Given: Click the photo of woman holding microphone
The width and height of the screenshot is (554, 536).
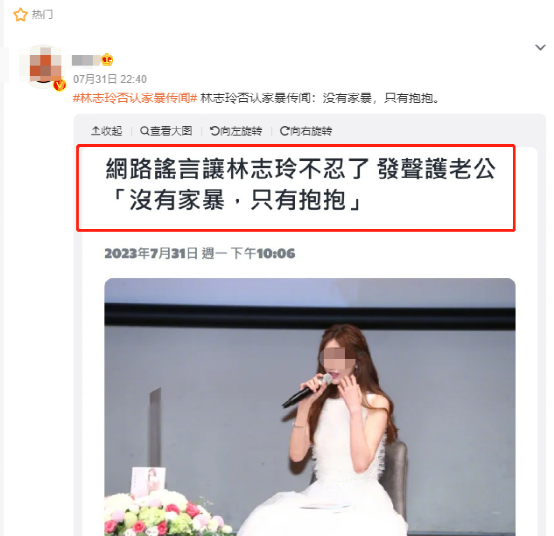Looking at the screenshot, I should click(310, 407).
